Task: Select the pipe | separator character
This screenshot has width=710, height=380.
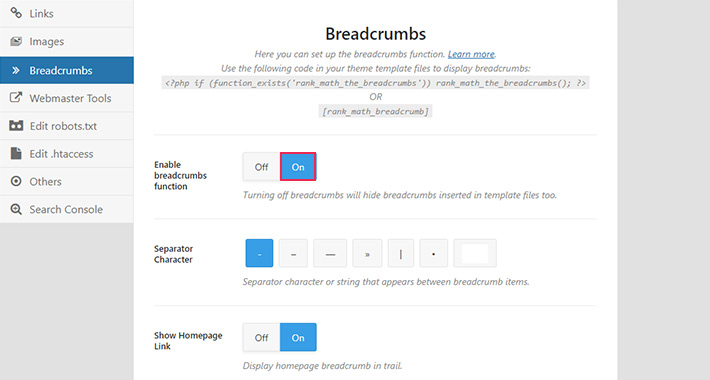Action: 401,253
